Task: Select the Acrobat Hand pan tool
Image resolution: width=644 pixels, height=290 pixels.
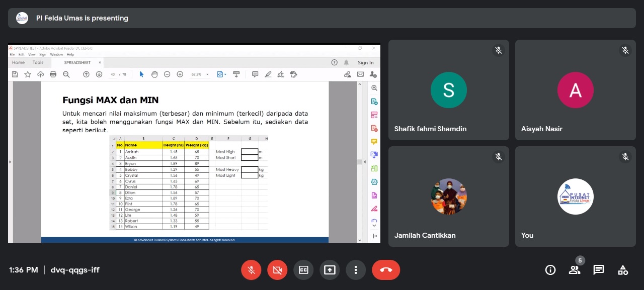Action: [154, 74]
